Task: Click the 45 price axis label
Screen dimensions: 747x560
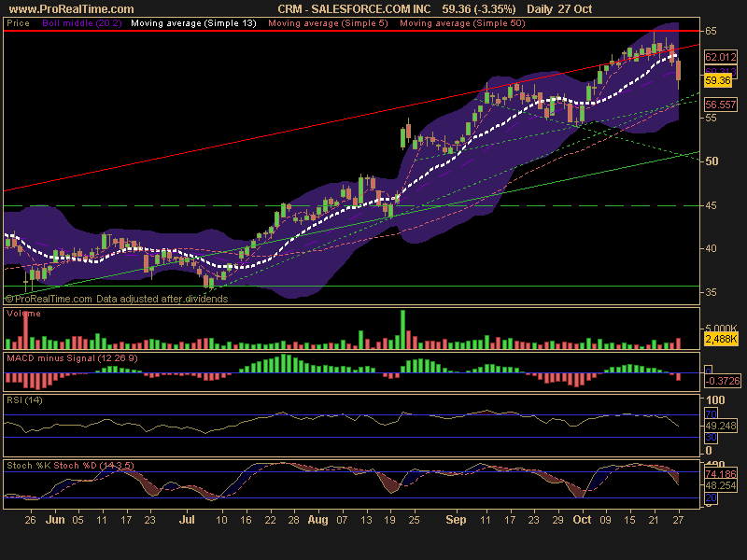Action: point(711,205)
